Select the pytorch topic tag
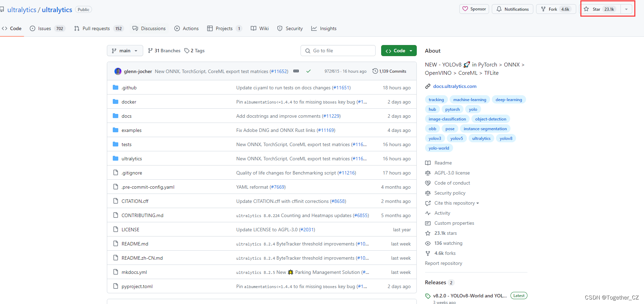644x304 pixels. click(x=452, y=109)
